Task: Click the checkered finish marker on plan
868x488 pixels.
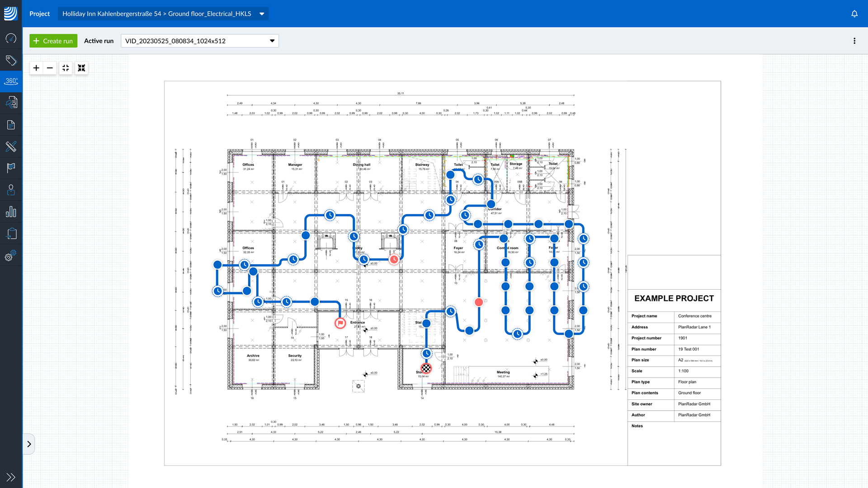Action: point(426,368)
